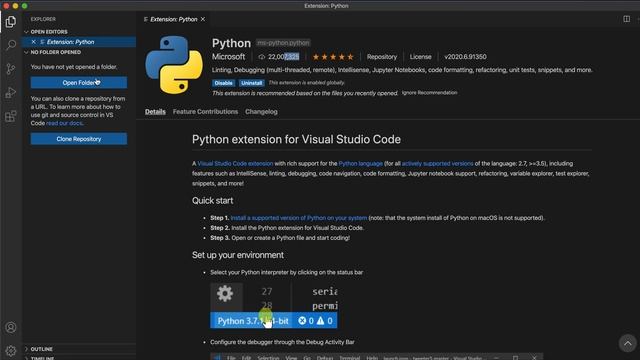Screen dimensions: 640x360
Task: Open the Extensions view
Action: click(x=11, y=116)
